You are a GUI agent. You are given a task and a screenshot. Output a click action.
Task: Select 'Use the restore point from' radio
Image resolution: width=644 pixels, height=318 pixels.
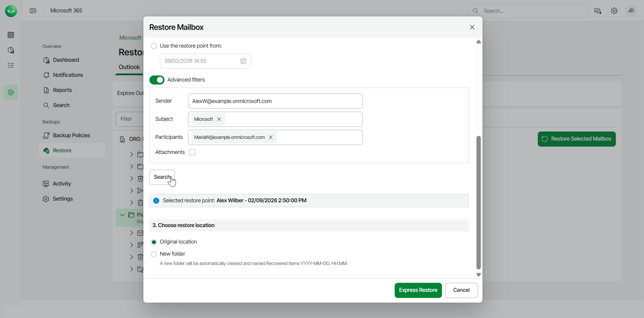pyautogui.click(x=154, y=46)
